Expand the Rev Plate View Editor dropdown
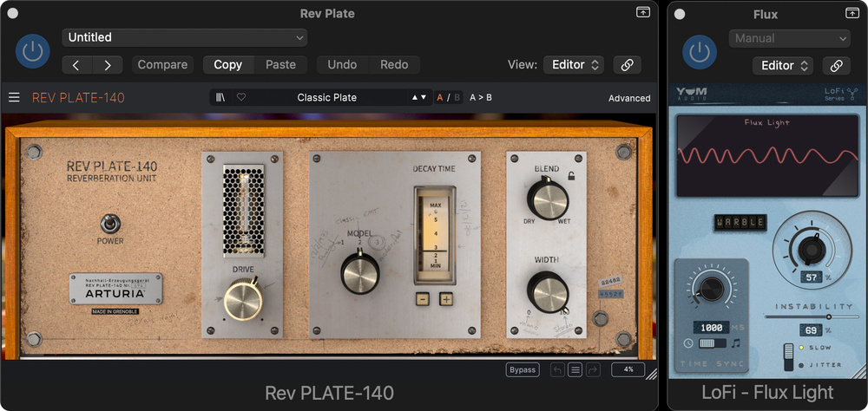Screen dimensions: 868x411 click(573, 65)
